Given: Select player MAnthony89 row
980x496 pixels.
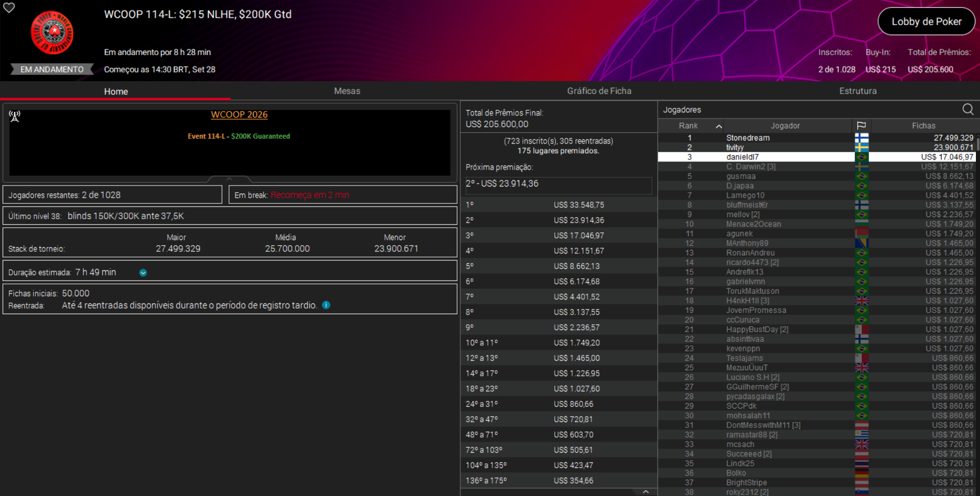Looking at the screenshot, I should pos(816,243).
